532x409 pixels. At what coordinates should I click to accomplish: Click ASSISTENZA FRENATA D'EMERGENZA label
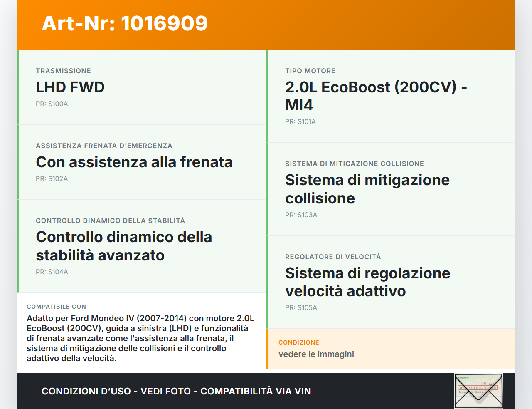(104, 146)
